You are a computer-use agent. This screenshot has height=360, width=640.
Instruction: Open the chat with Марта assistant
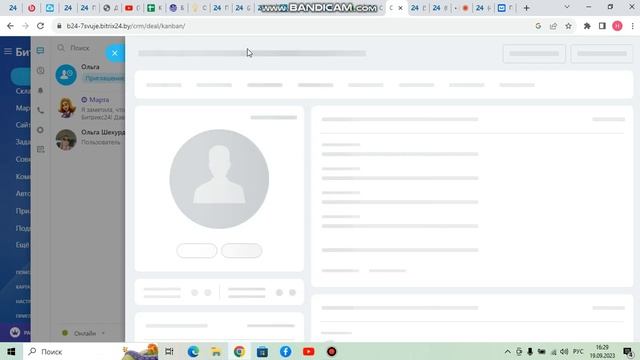tap(90, 108)
